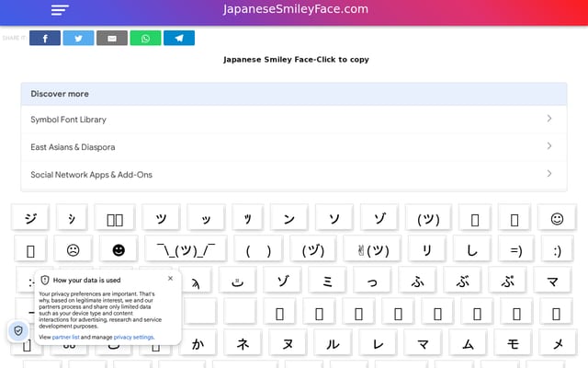Copy the shrug emoticon ¯\_(ツ)_/¯
The height and width of the screenshot is (368, 588).
[186, 249]
